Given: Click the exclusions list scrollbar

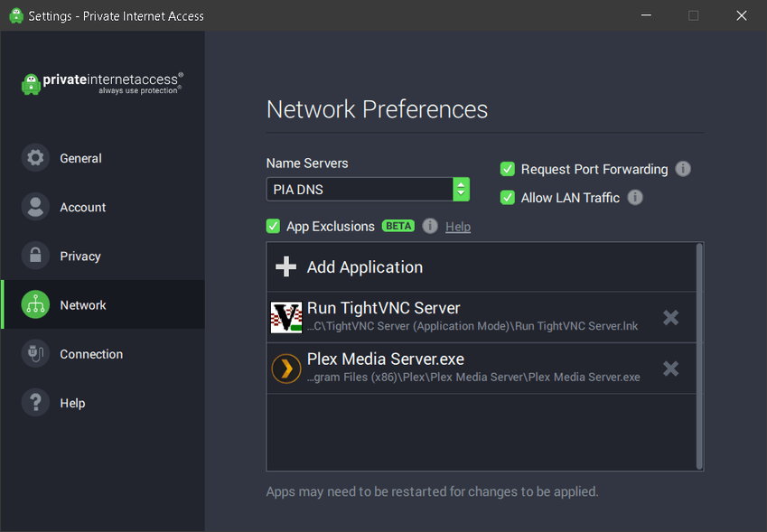Looking at the screenshot, I should pos(699,355).
